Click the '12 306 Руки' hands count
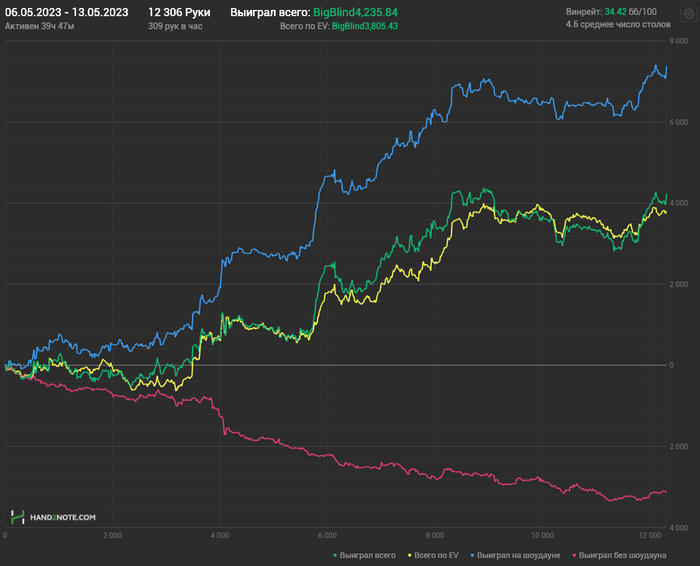Viewport: 700px width, 566px height. [179, 12]
